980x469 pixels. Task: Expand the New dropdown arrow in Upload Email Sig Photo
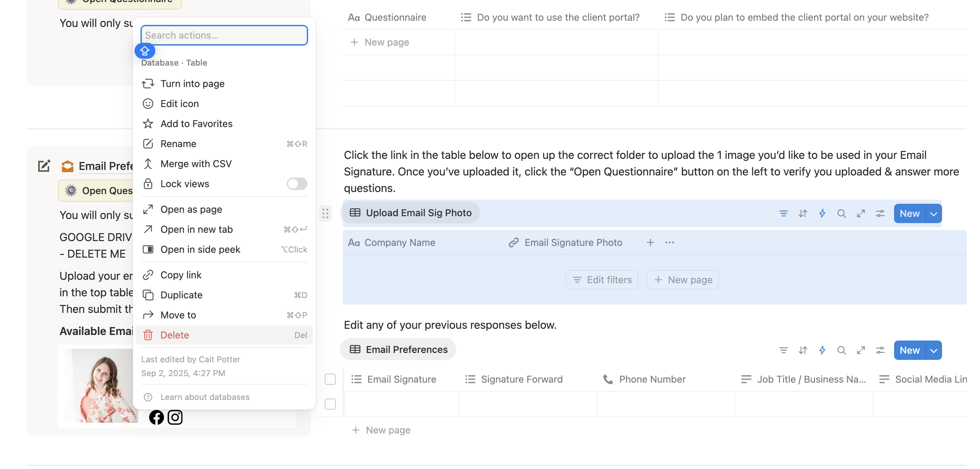pos(933,213)
